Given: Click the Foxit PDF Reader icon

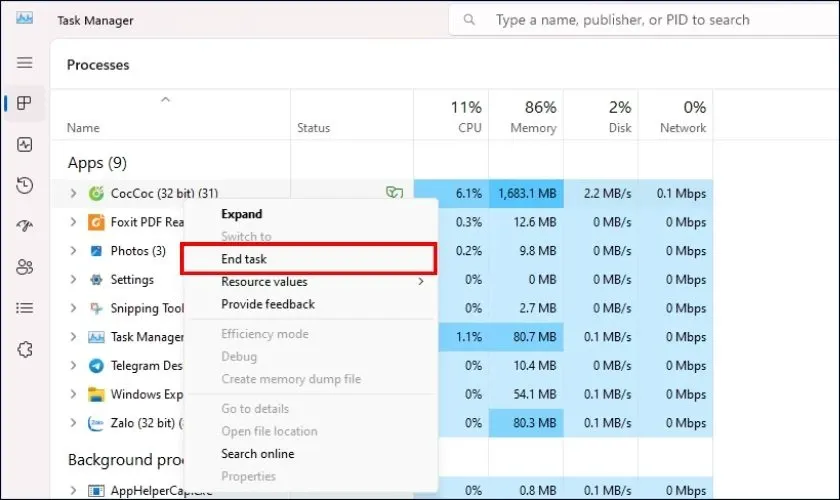Looking at the screenshot, I should (96, 222).
